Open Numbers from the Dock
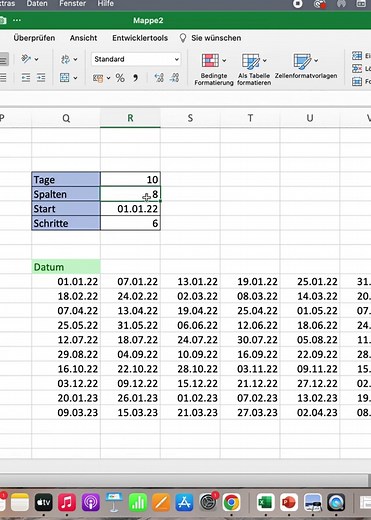This screenshot has width=371, height=520. coord(137,502)
